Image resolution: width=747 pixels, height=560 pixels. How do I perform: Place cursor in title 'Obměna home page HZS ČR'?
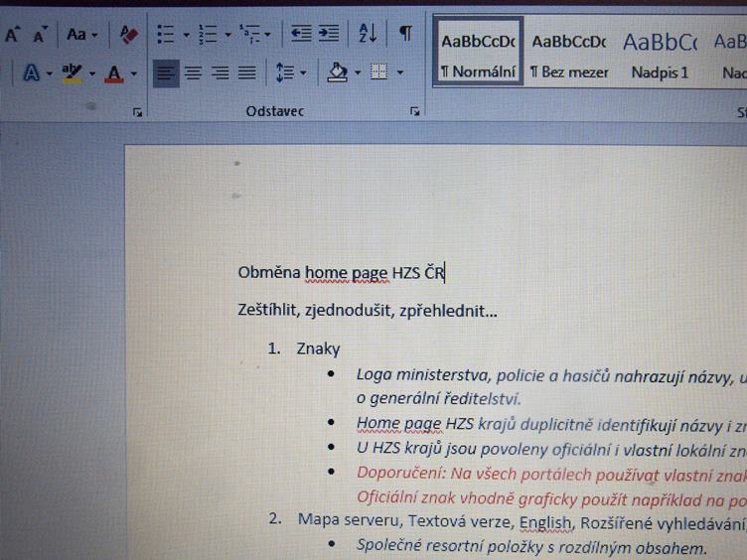click(341, 273)
